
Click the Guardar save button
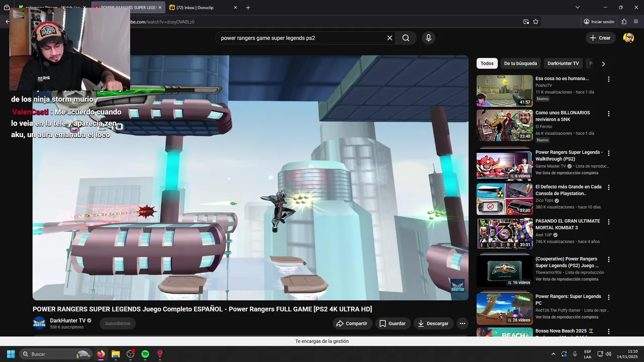coord(392,323)
